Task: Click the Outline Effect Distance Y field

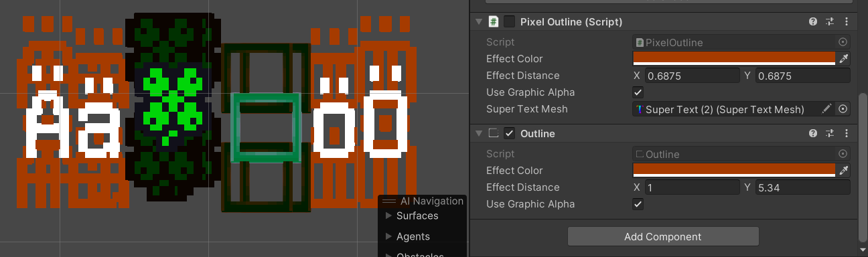Action: click(x=803, y=187)
